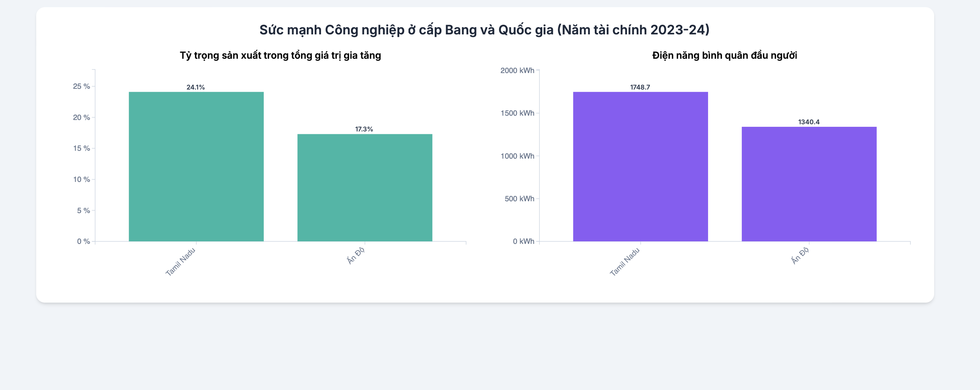The image size is (980, 390).
Task: Click the Ấn Độ x-axis label in right chart
Action: tap(800, 255)
